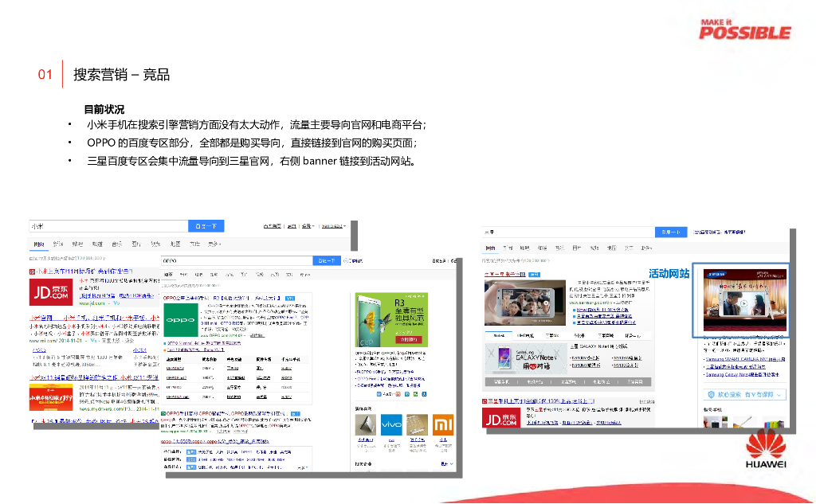Click the OPPO search input field
Viewport: 816px width, 504px height.
237,260
